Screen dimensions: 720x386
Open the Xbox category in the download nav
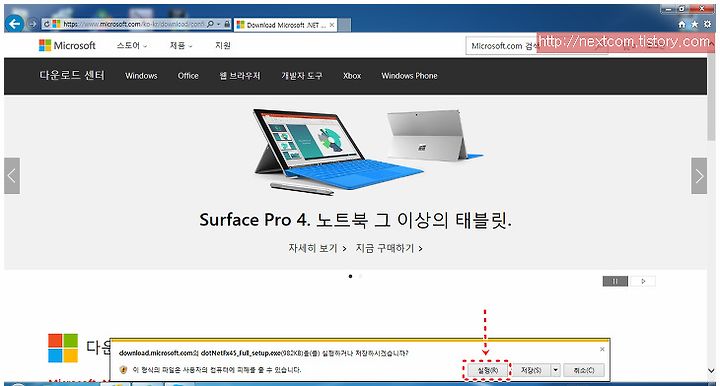352,76
